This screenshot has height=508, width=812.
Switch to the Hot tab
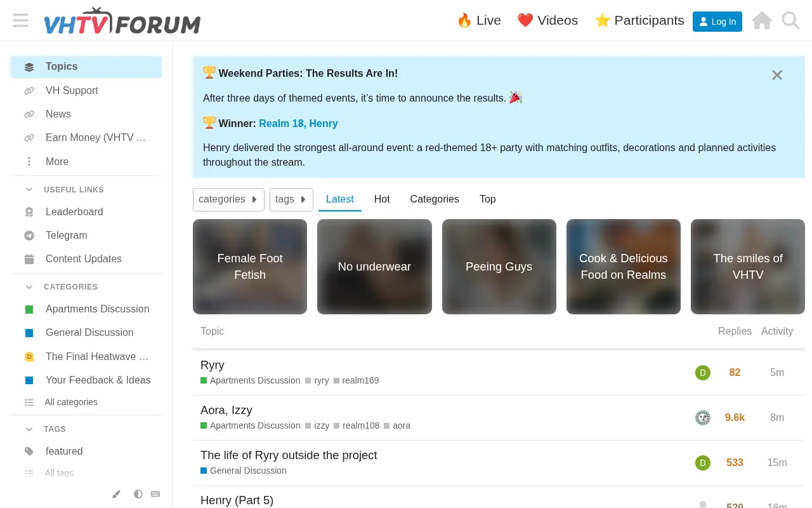[382, 199]
